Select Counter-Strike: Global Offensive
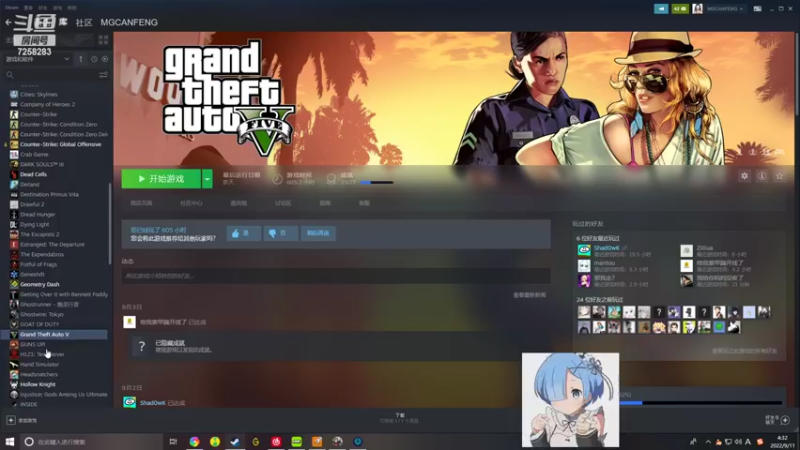 [60, 144]
